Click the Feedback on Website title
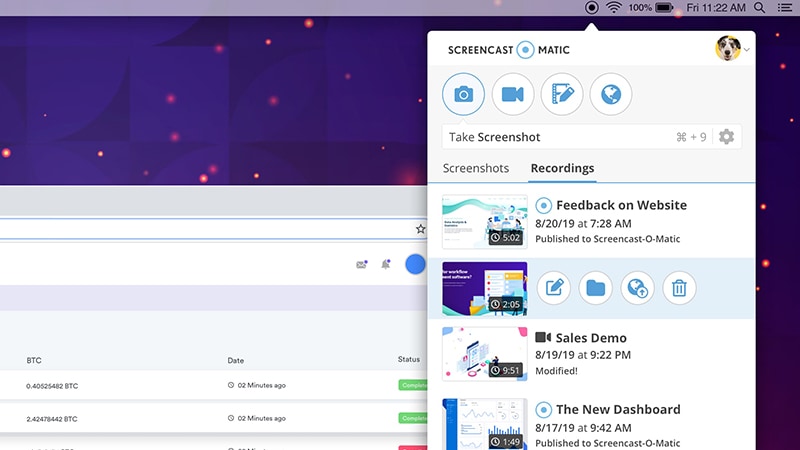800x450 pixels. click(621, 205)
